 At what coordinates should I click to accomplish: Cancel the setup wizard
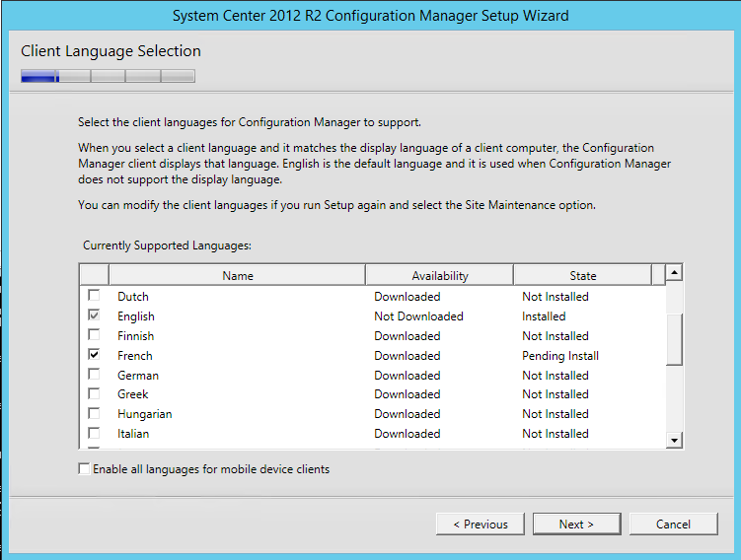tap(674, 525)
